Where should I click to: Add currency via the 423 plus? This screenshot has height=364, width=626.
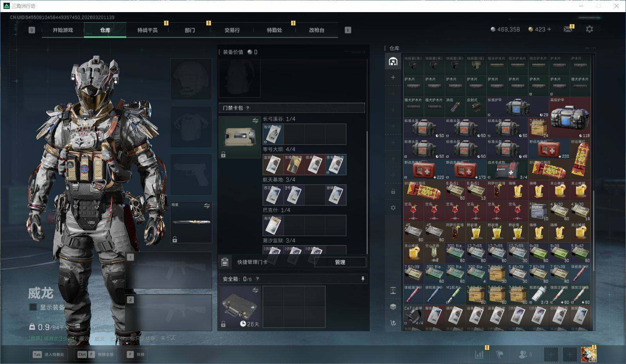point(549,29)
